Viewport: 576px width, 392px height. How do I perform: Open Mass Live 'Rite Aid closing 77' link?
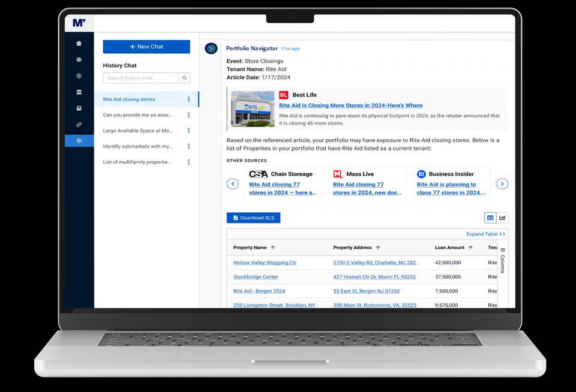(367, 189)
